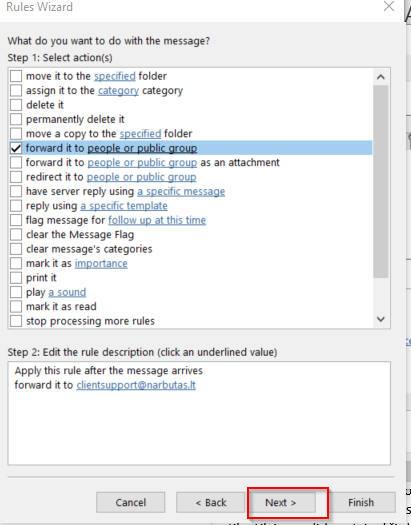Viewport: 411px width, 525px height.
Task: Click the Cancel button
Action: click(131, 502)
